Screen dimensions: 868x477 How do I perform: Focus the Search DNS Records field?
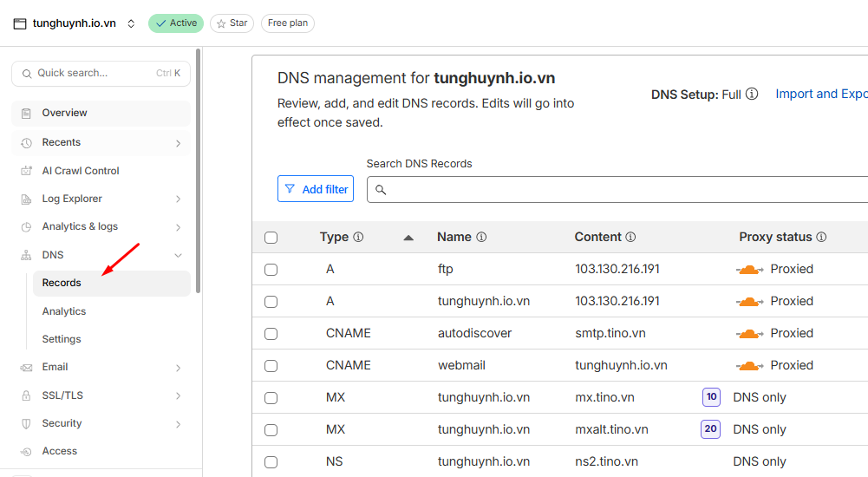coord(617,190)
